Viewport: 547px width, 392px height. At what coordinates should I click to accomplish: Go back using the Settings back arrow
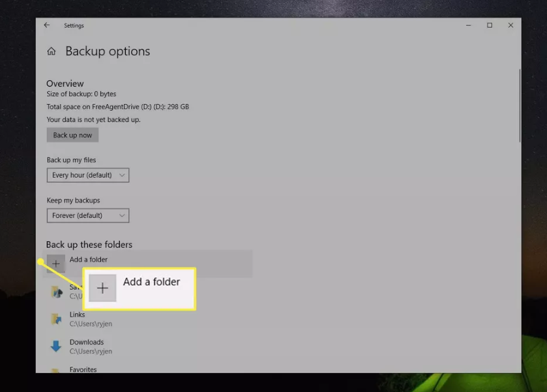(x=47, y=25)
